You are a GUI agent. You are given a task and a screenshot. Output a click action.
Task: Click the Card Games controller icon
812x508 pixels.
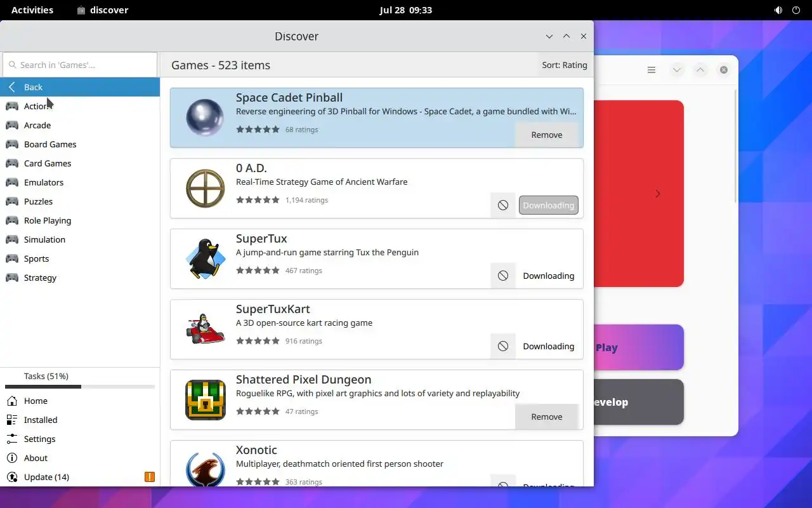pyautogui.click(x=12, y=163)
